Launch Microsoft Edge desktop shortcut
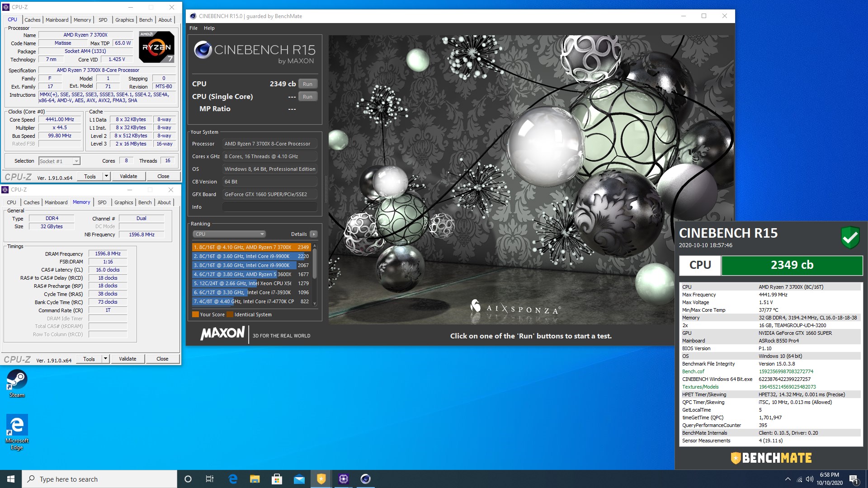 [x=17, y=432]
